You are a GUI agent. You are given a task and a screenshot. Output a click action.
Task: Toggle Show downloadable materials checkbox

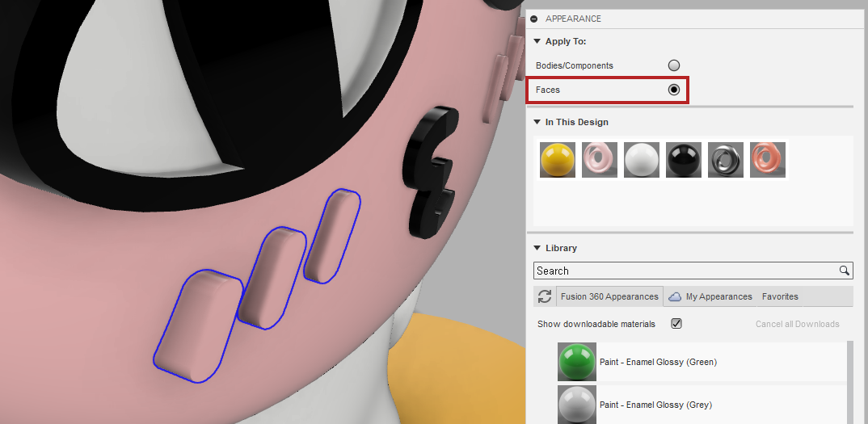coord(676,324)
